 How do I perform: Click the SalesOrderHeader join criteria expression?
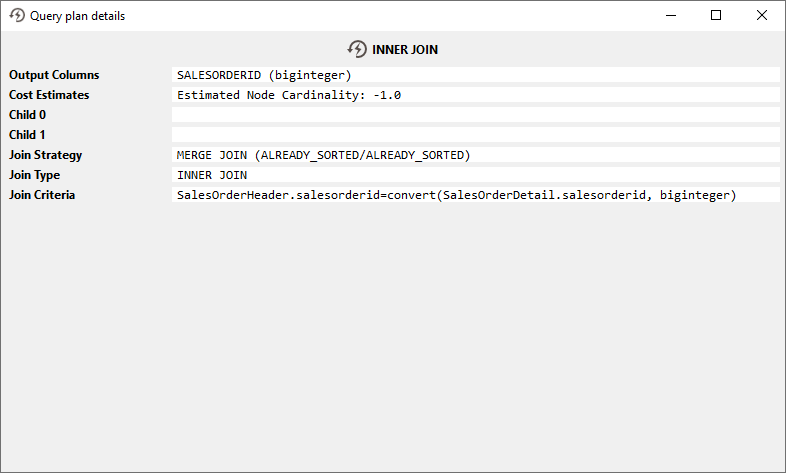456,195
